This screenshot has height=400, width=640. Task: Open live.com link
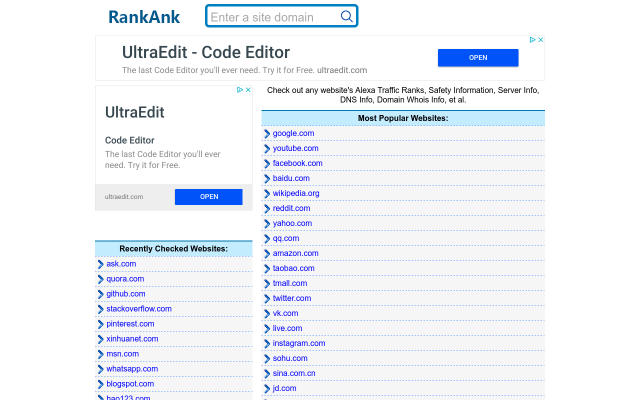(287, 328)
